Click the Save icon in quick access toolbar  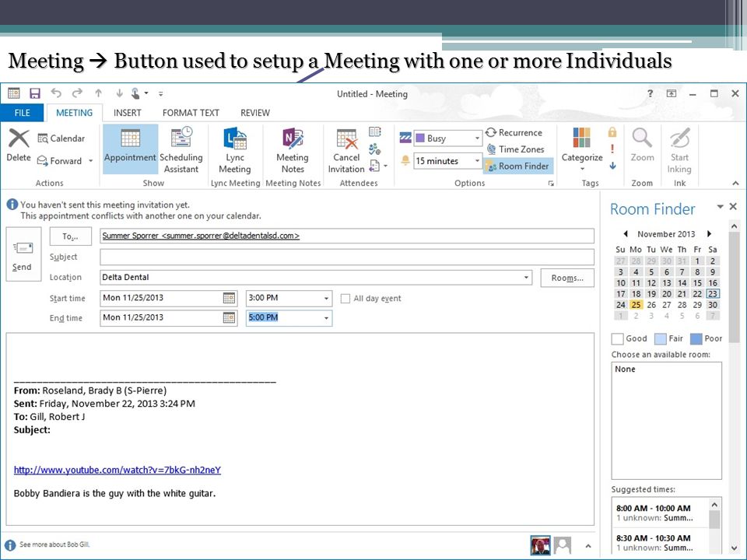35,93
